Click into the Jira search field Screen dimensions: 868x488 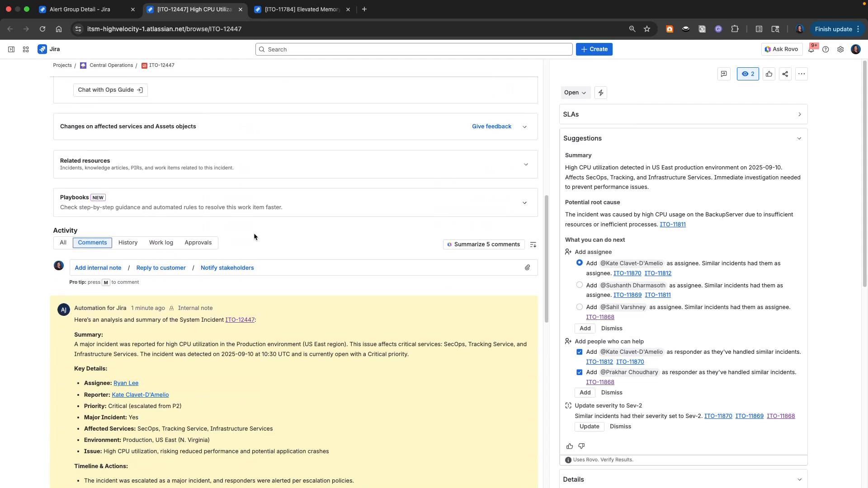(x=413, y=49)
